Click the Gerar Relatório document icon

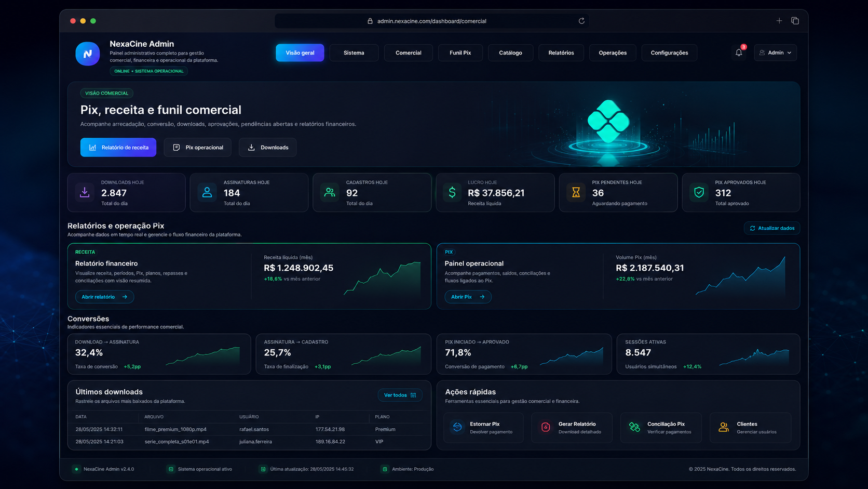pos(546,427)
